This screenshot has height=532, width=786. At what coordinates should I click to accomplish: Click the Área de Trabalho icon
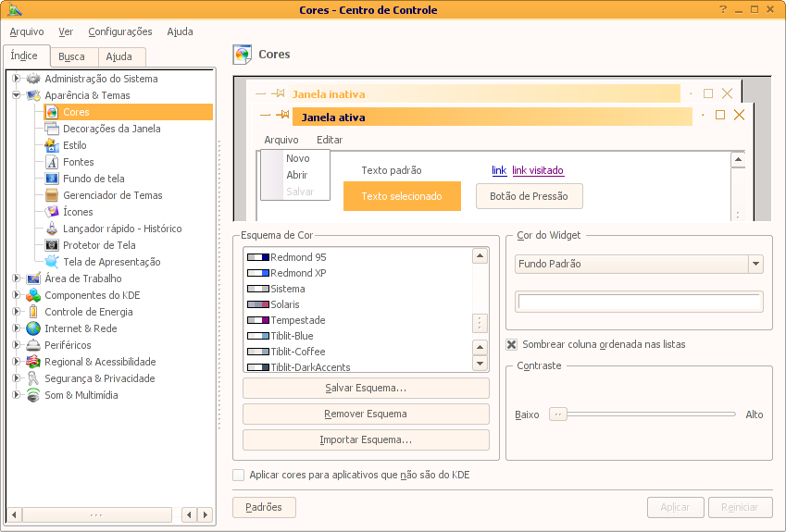(33, 278)
